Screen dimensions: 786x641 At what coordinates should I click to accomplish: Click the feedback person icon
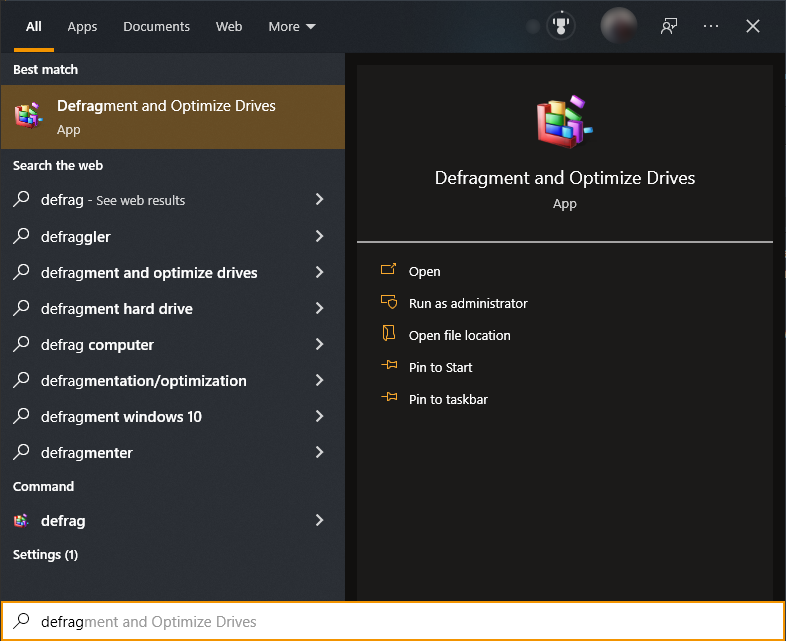click(669, 26)
